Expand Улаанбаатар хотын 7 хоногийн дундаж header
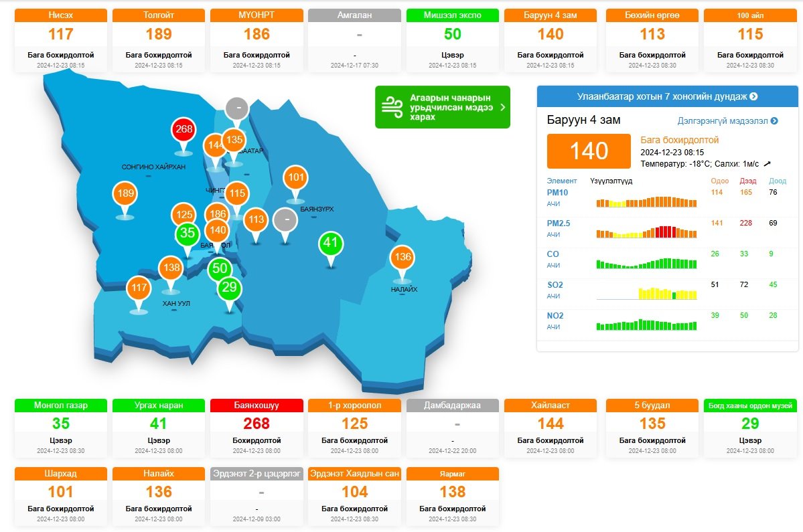 tap(667, 96)
